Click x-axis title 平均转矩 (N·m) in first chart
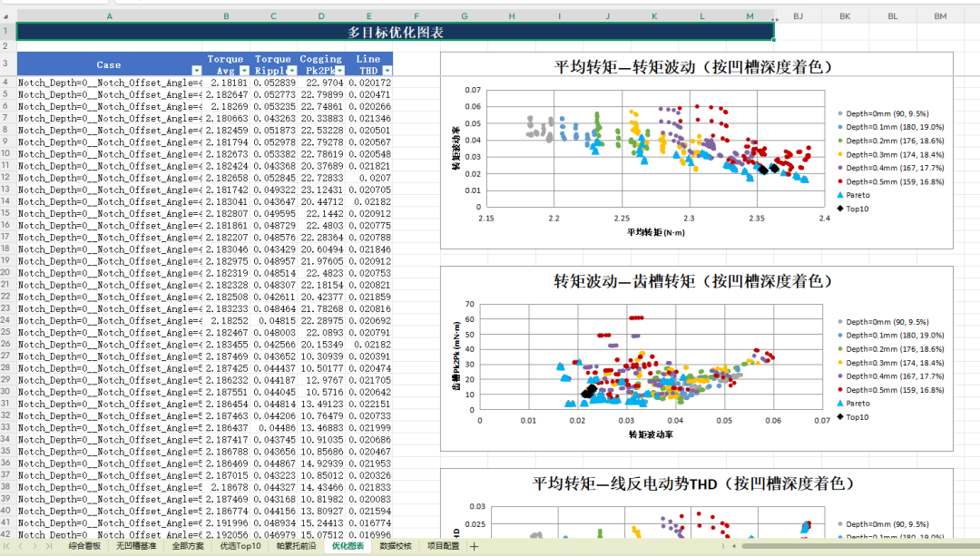The image size is (980, 556). pos(656,232)
